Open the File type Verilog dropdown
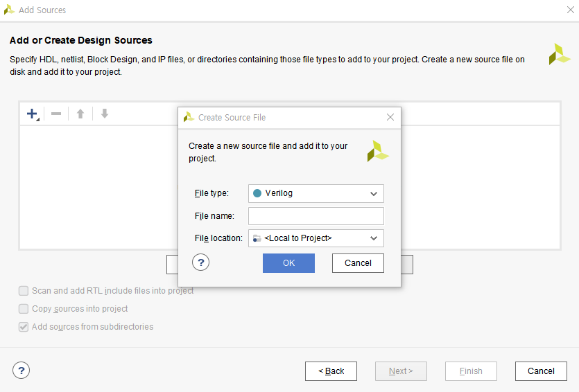The width and height of the screenshot is (579, 392). [316, 194]
